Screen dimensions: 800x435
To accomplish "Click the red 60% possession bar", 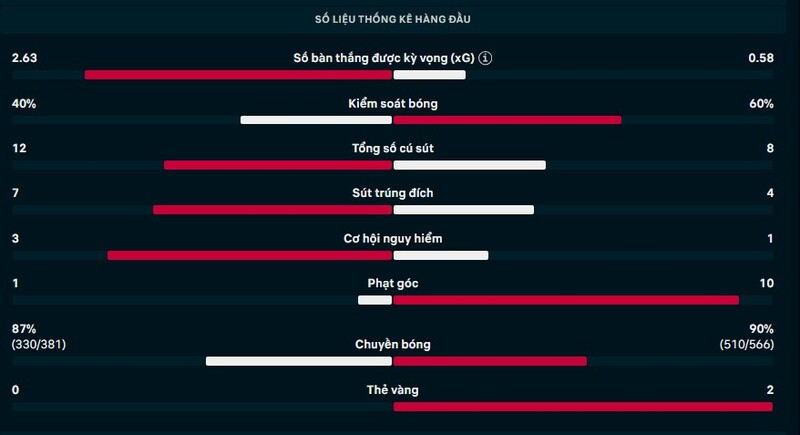I will (x=508, y=120).
